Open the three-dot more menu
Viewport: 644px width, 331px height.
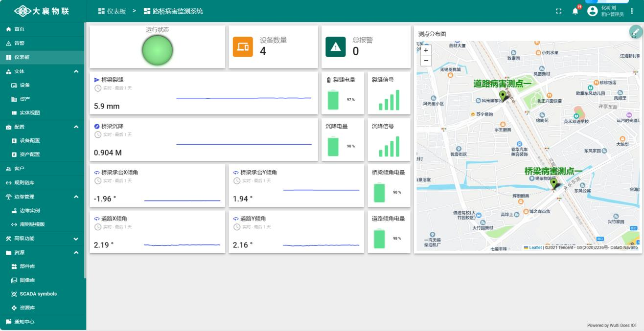632,11
